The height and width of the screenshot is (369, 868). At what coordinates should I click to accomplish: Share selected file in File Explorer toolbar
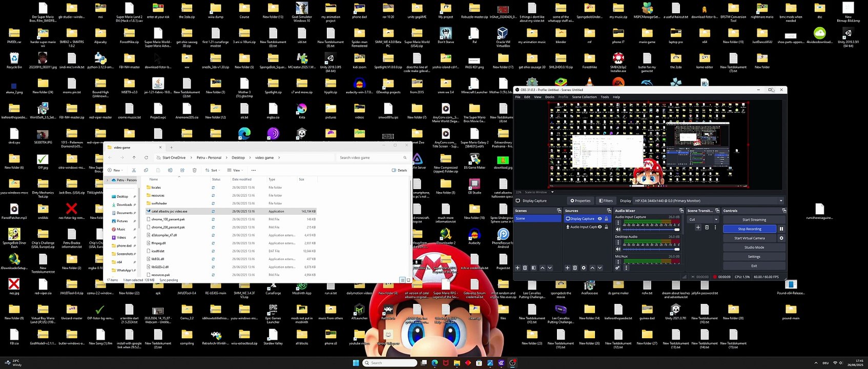click(x=182, y=170)
